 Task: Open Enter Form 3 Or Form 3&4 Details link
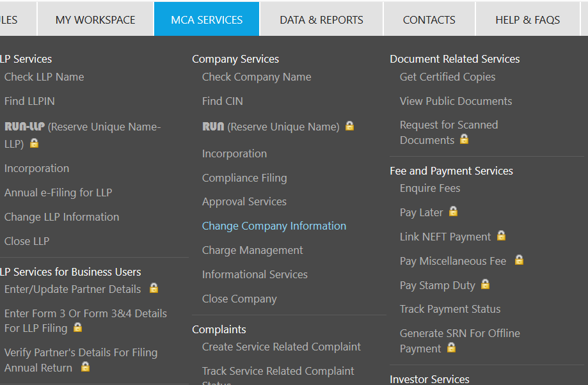point(86,321)
